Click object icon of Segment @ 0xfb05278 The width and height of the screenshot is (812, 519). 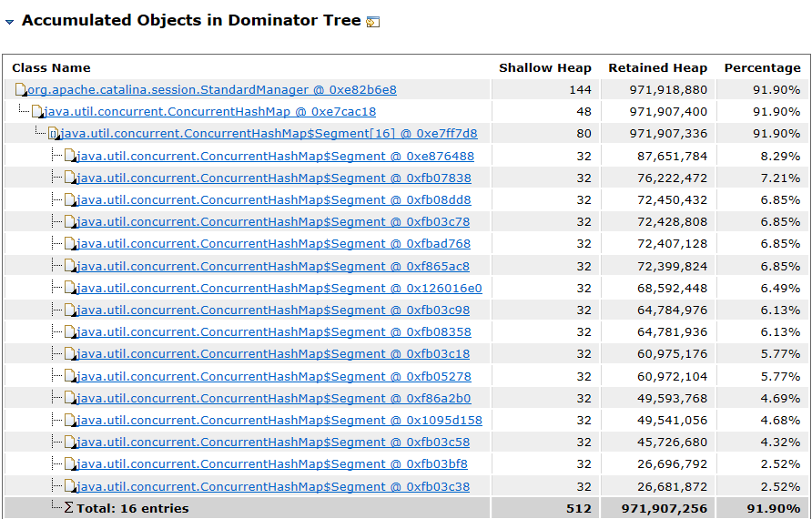coord(70,377)
